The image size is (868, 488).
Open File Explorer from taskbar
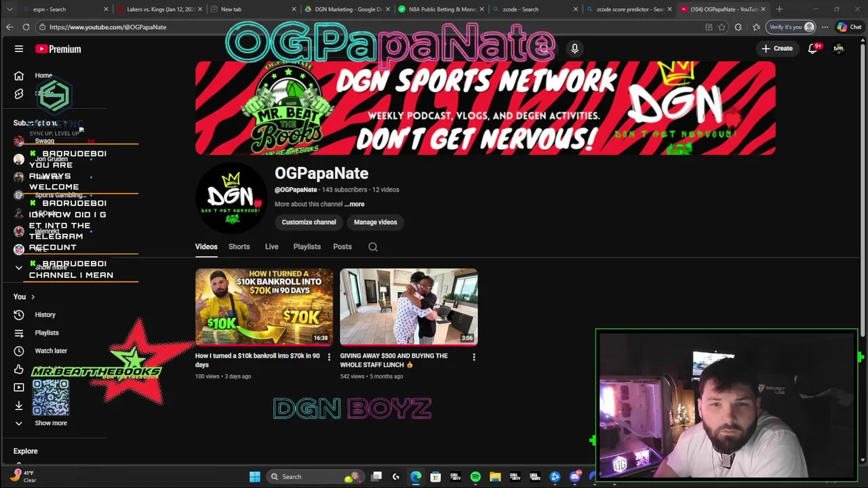tap(495, 476)
